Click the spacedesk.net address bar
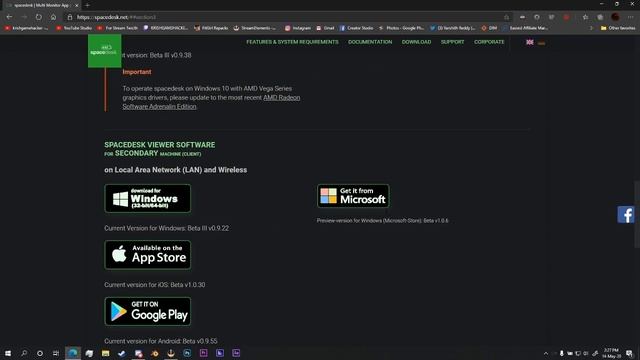Screen dimensions: 640x360 [286, 17]
